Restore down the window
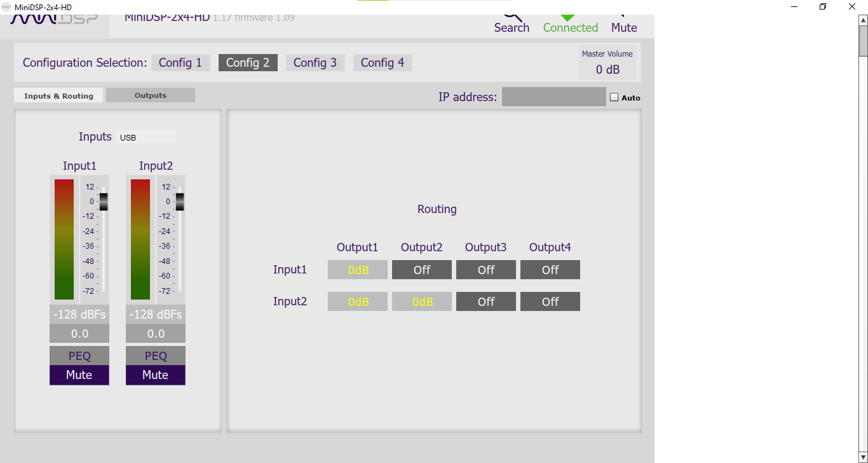 point(823,6)
